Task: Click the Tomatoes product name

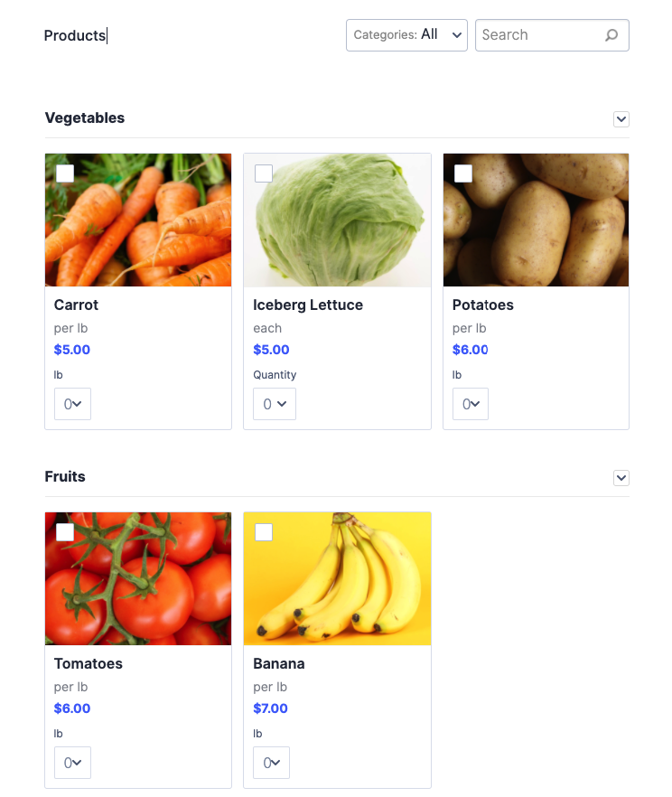Action: (89, 664)
